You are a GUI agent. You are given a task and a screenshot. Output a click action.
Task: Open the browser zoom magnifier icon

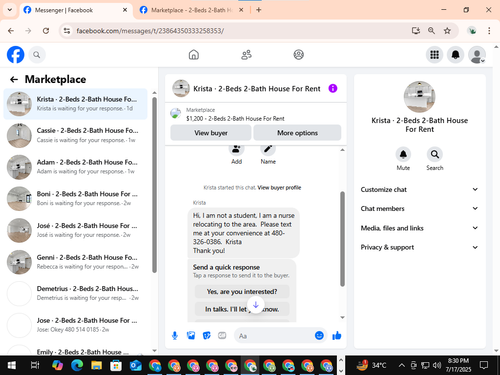[x=431, y=31]
